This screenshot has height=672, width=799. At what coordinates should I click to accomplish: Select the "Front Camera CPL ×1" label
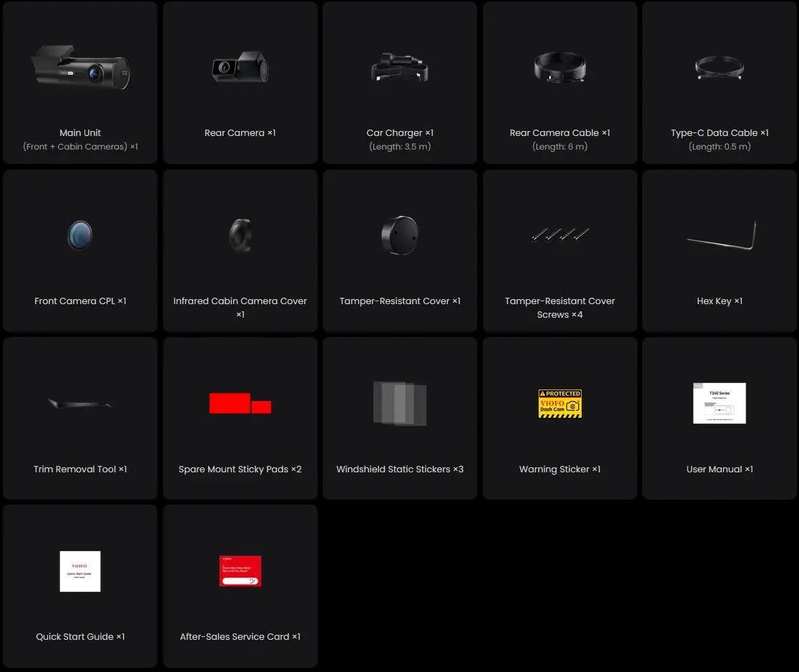tap(80, 301)
